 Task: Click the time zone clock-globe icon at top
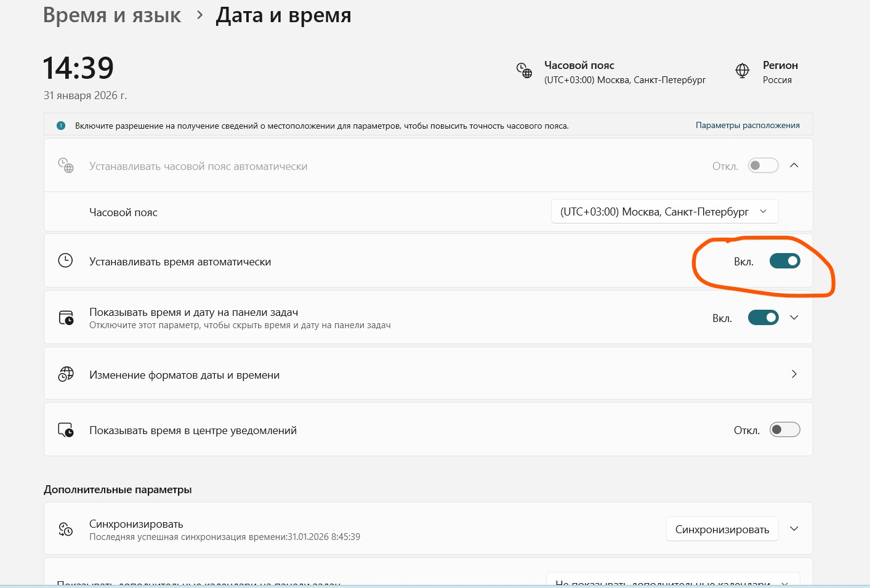pyautogui.click(x=524, y=71)
